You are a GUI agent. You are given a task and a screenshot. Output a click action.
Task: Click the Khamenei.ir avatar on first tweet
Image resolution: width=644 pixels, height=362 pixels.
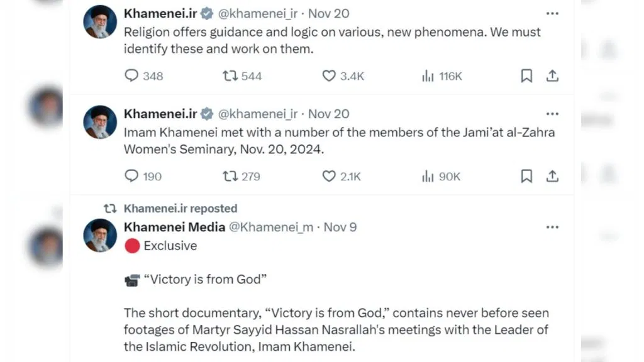tap(101, 22)
